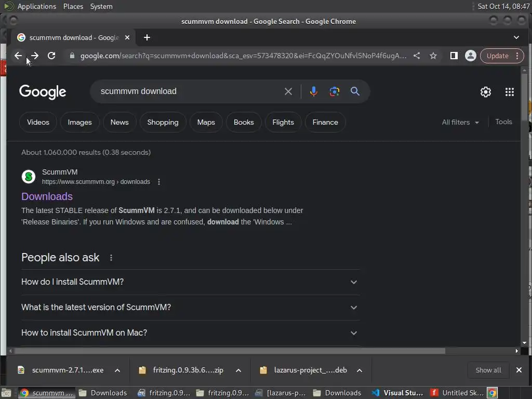Screen dimensions: 532x399
Task: Open Chrome side panel icon
Action: tap(454, 56)
